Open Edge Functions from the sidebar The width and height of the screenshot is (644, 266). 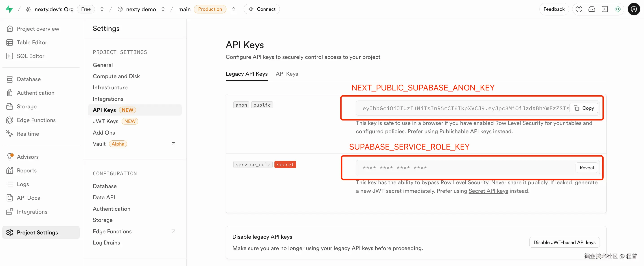pos(36,120)
